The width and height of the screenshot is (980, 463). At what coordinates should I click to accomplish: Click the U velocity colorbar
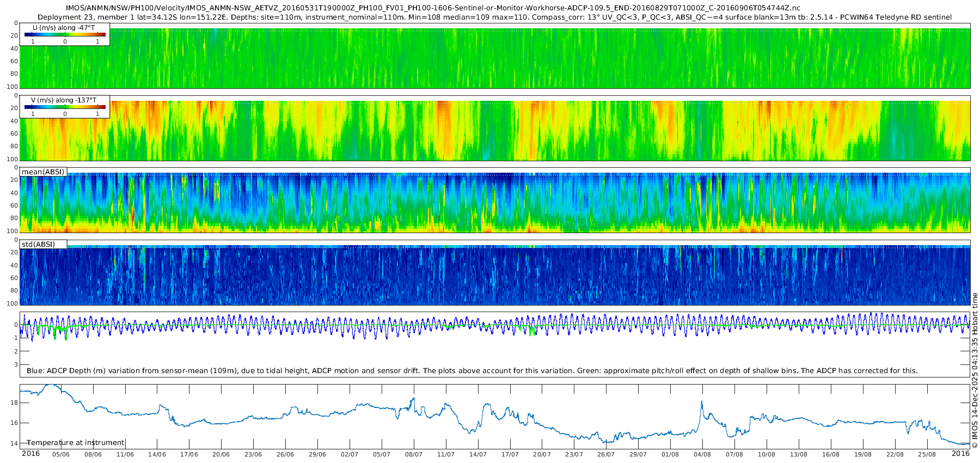65,34
